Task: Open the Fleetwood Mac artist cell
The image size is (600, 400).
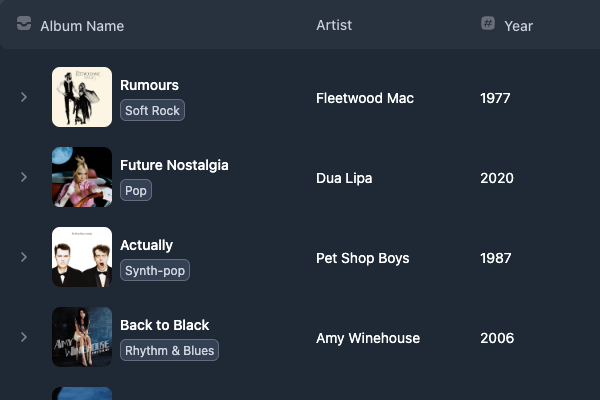Action: click(x=365, y=98)
